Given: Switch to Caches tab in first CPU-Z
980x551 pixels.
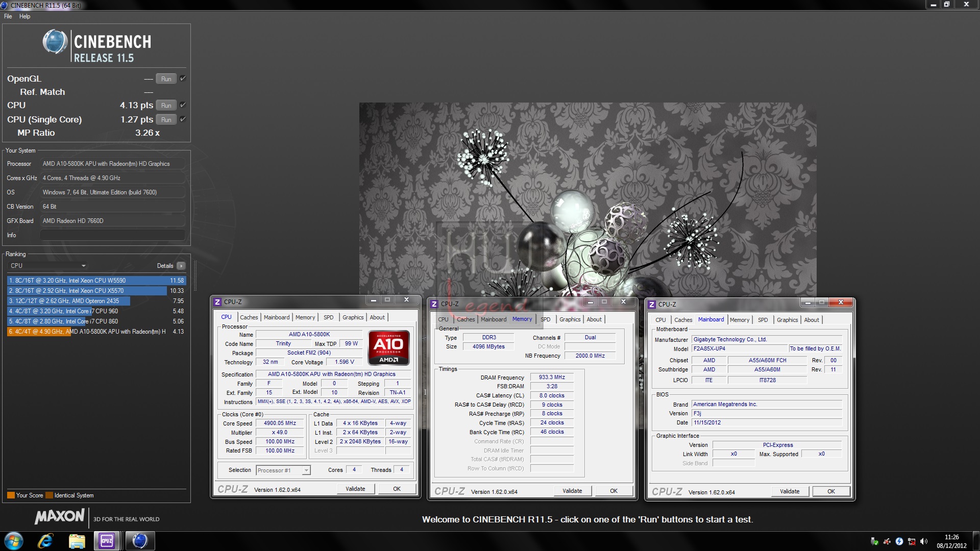Looking at the screenshot, I should [x=249, y=317].
